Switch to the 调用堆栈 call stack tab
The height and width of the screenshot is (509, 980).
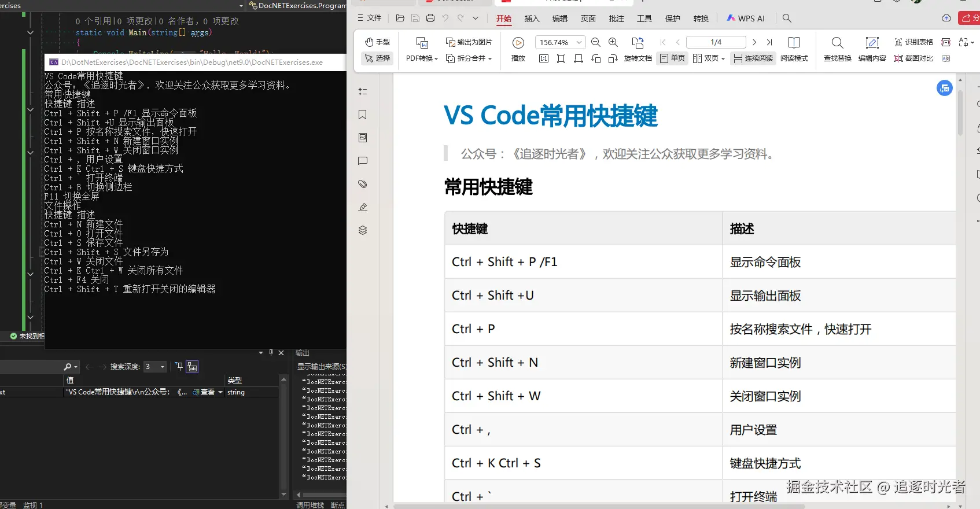click(x=310, y=505)
